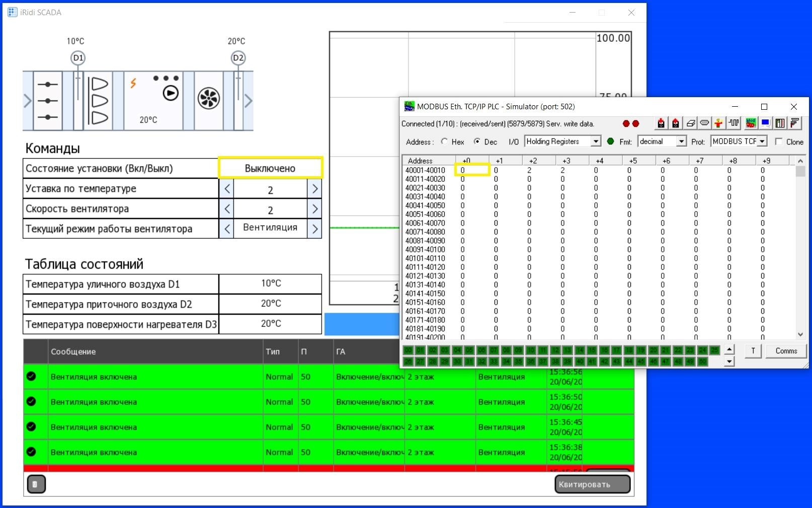Increase the temperature setpoint with right arrow
The height and width of the screenshot is (508, 812).
(x=314, y=189)
